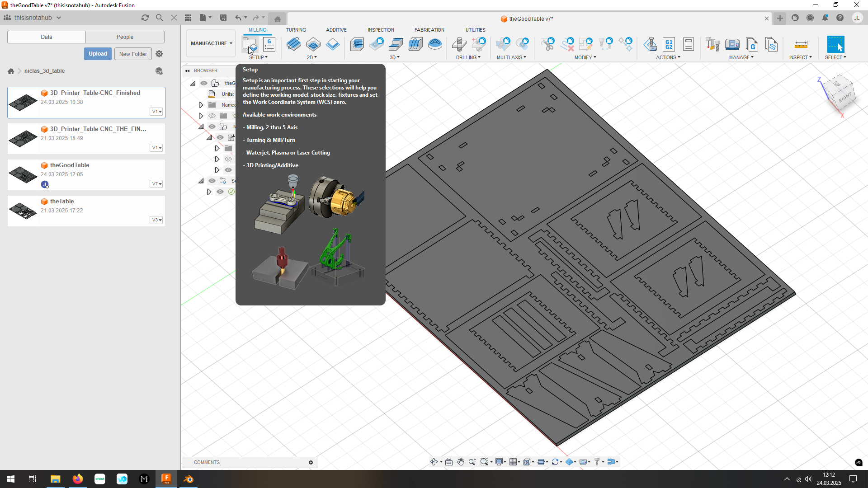Toggle eye of the Models row in browser
Screen dimensions: 868x488
tap(212, 127)
